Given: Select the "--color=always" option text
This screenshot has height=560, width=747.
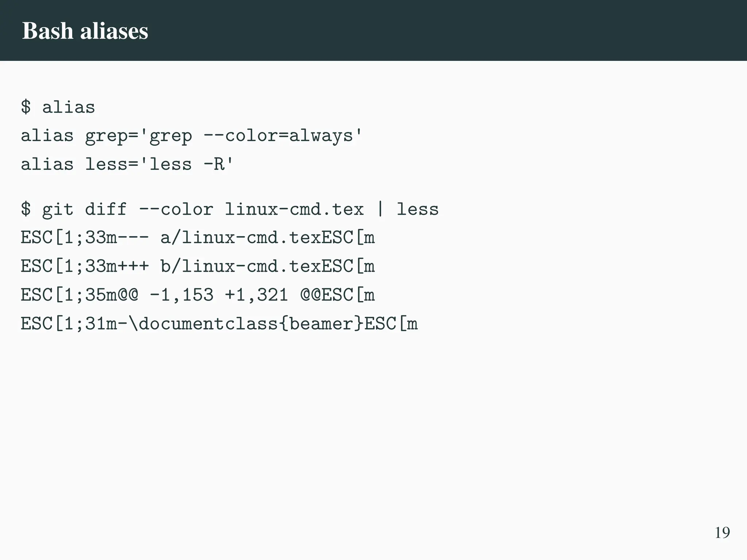Looking at the screenshot, I should tap(278, 136).
